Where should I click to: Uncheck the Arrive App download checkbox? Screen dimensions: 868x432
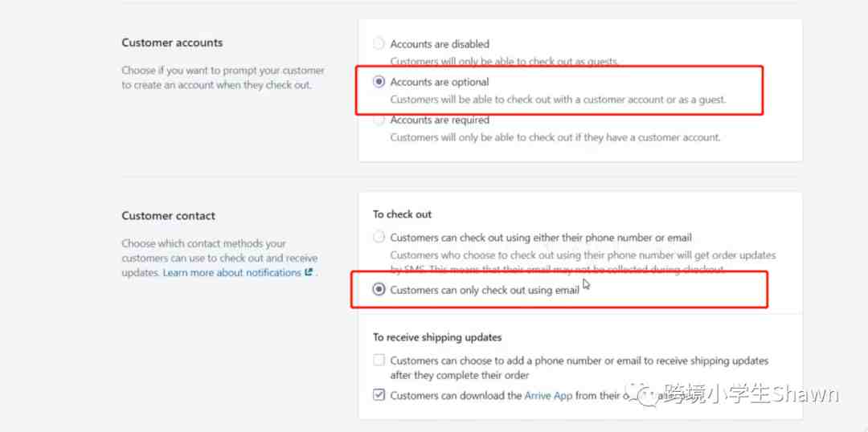pos(379,395)
